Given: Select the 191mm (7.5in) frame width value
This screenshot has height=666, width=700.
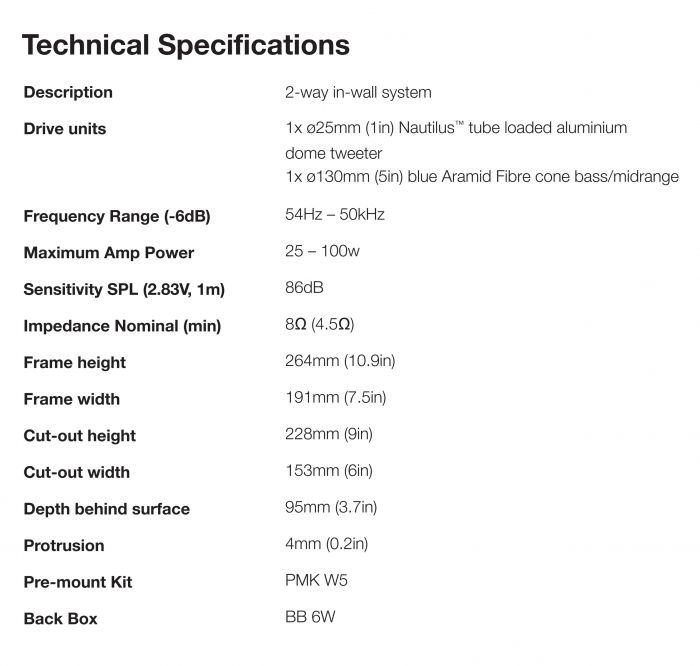Looking at the screenshot, I should (x=335, y=398).
